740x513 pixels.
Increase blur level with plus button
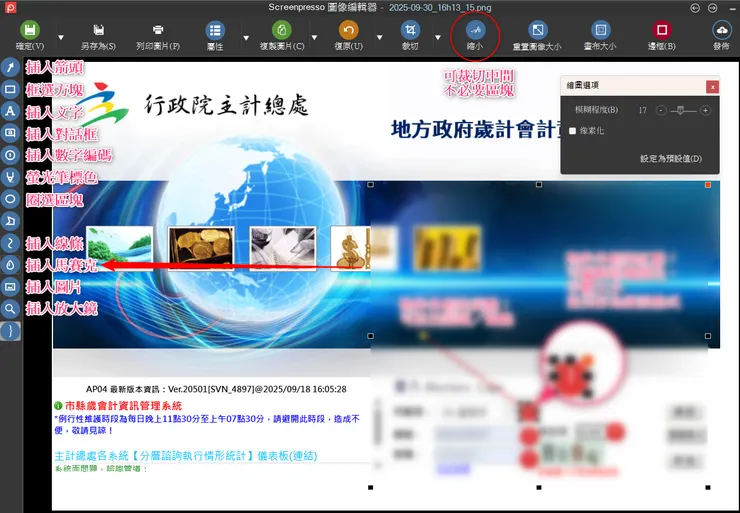(x=706, y=110)
